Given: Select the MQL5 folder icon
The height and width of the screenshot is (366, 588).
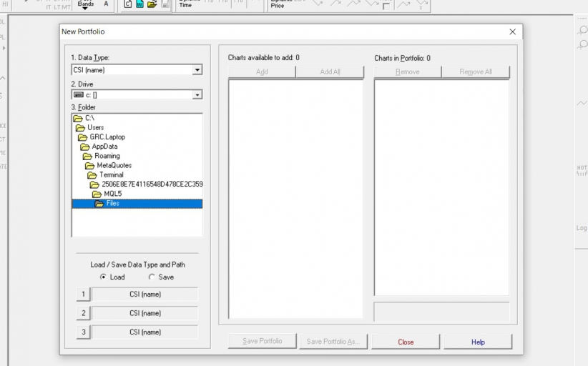Looking at the screenshot, I should tap(97, 194).
